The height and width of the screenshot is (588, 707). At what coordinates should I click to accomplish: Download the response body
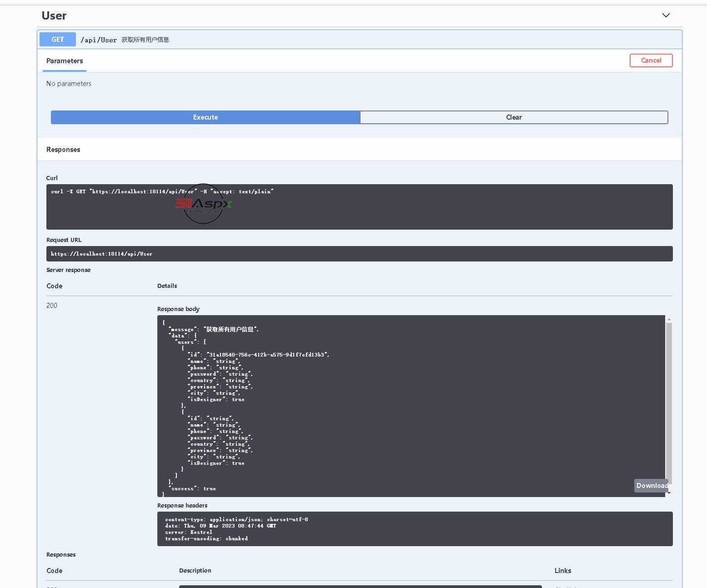(x=652, y=486)
